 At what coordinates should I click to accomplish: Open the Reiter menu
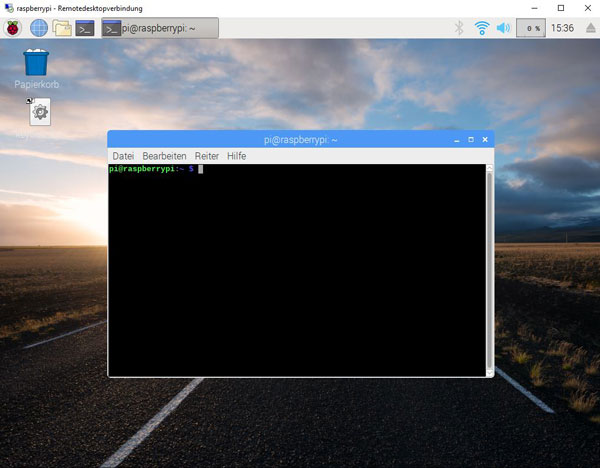point(207,156)
